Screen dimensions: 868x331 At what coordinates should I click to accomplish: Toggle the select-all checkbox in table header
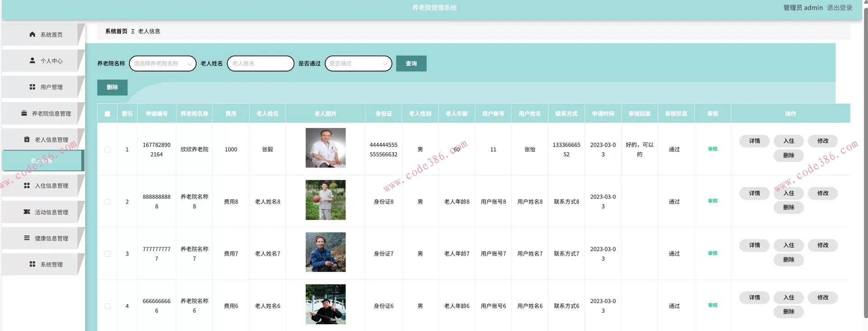click(107, 114)
